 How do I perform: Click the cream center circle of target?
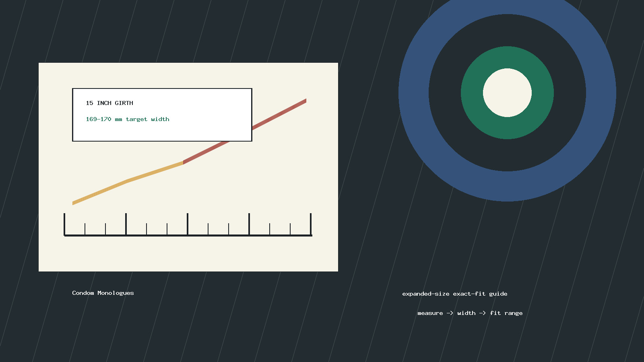coord(507,93)
